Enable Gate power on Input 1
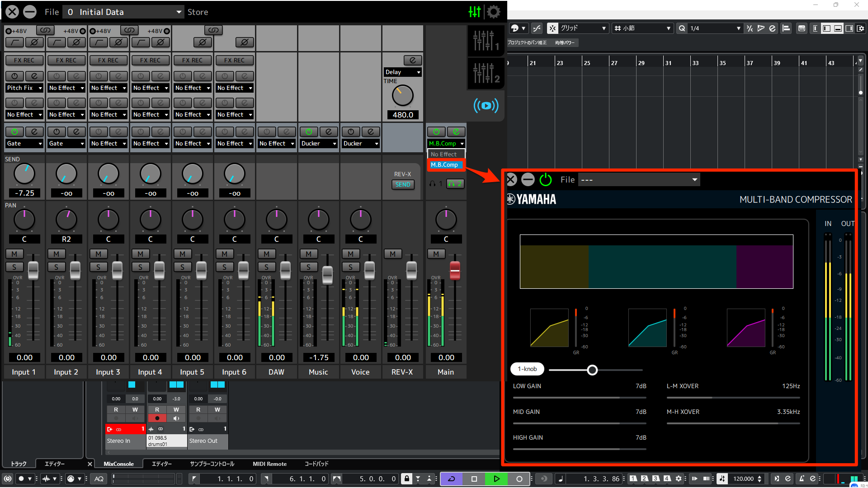 point(14,132)
